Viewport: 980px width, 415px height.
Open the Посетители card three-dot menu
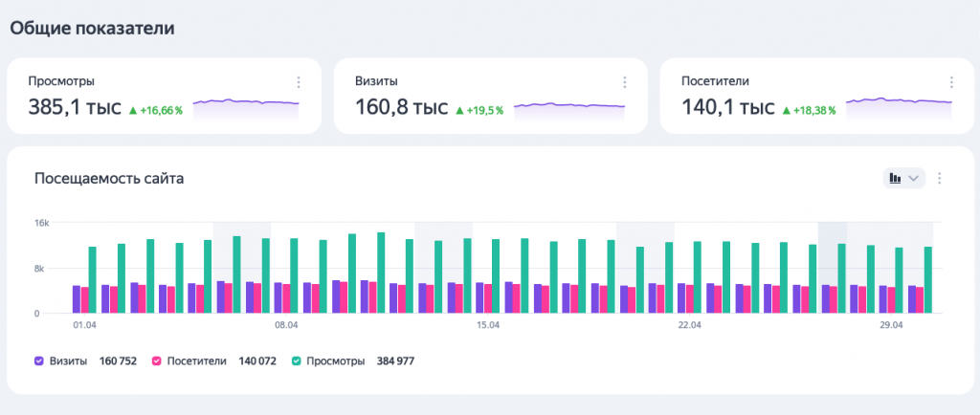click(951, 81)
